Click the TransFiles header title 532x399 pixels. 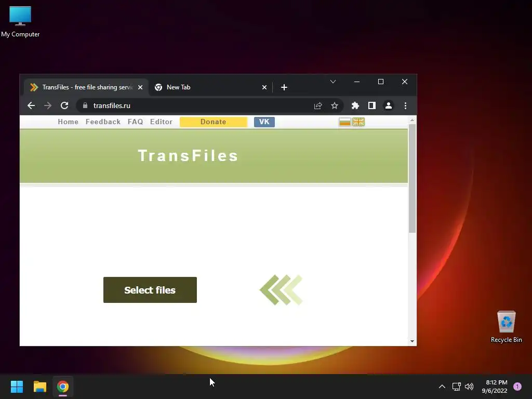coord(188,156)
